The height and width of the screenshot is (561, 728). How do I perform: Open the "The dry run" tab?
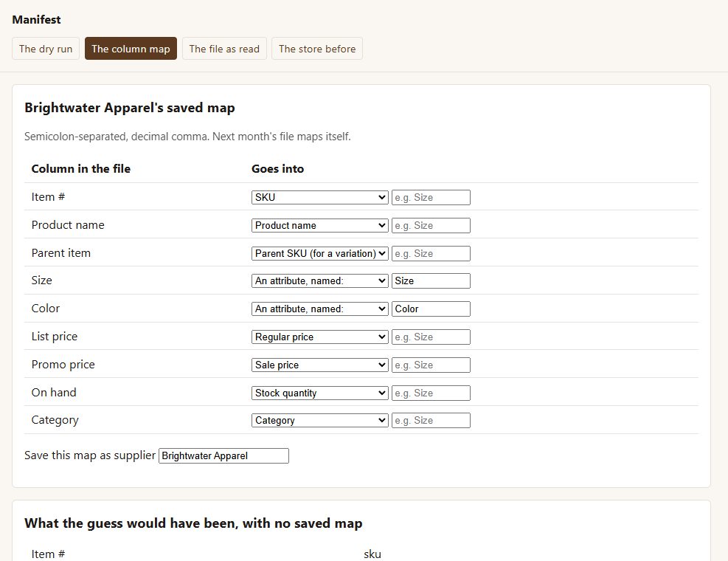pyautogui.click(x=46, y=49)
